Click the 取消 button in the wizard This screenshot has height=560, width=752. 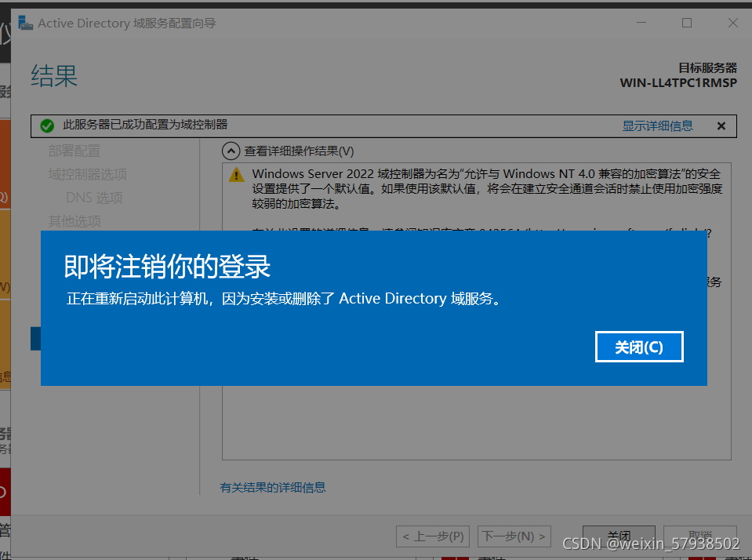(x=699, y=535)
